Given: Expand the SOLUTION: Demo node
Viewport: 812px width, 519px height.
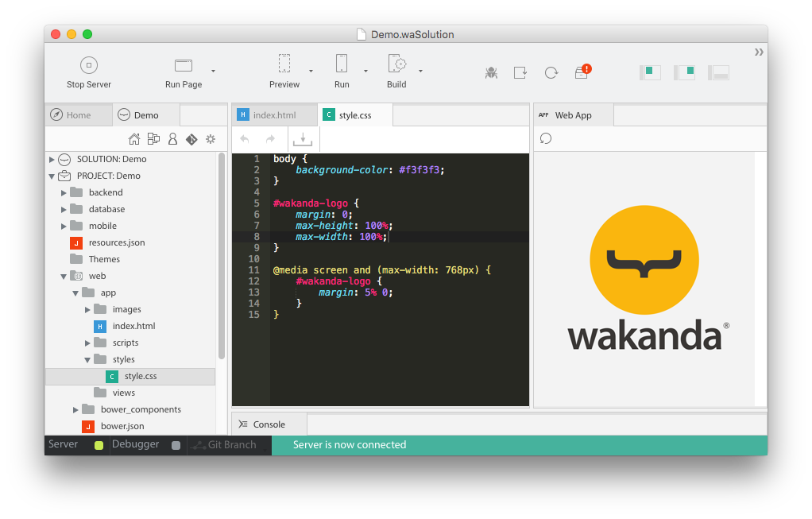Looking at the screenshot, I should tap(52, 159).
